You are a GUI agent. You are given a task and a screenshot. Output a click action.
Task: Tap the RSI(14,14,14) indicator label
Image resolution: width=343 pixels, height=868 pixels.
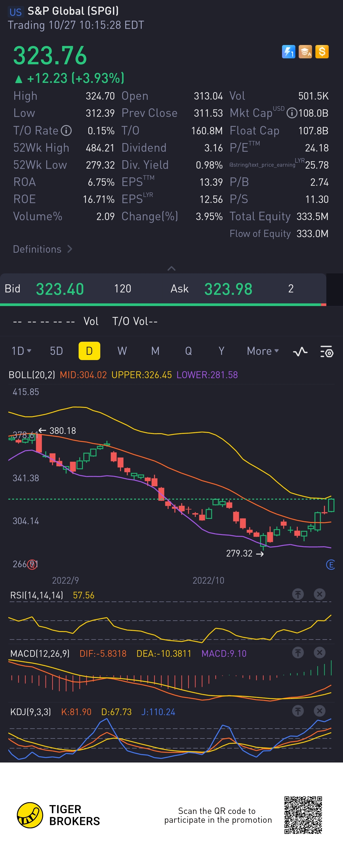[x=37, y=595]
